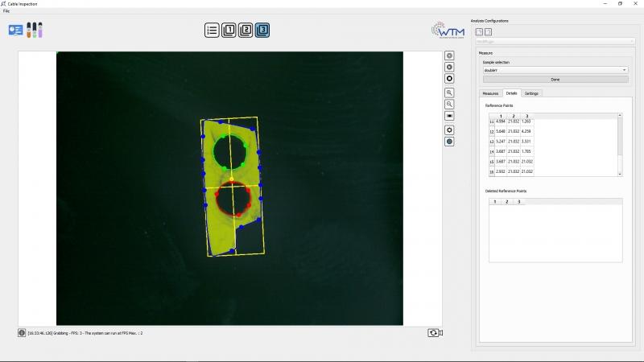
Task: Select row 15 header in Reference Points
Action: pos(492,162)
